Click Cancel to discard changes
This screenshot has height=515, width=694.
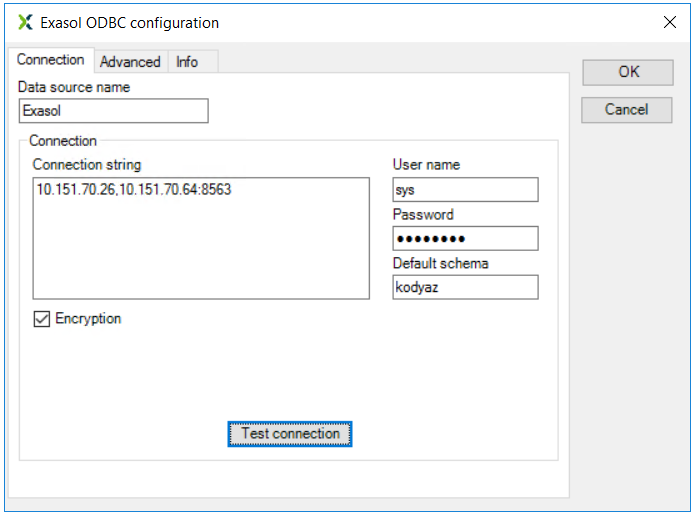[627, 110]
